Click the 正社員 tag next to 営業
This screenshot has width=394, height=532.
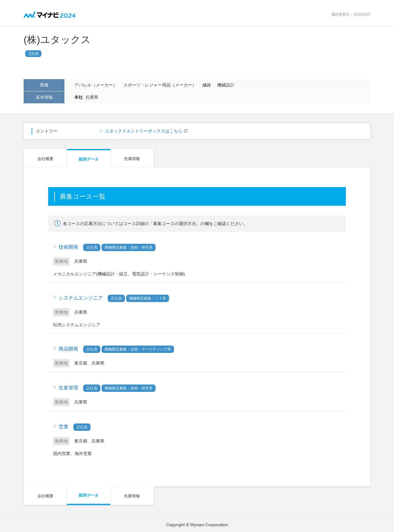point(82,427)
